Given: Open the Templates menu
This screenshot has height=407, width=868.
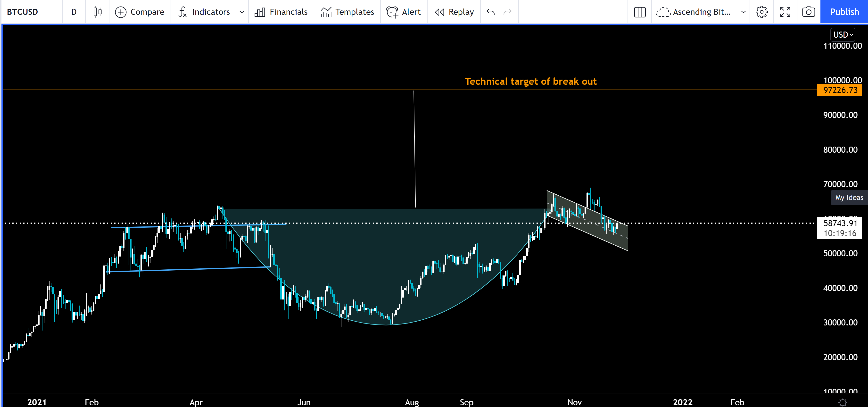Looking at the screenshot, I should 347,12.
